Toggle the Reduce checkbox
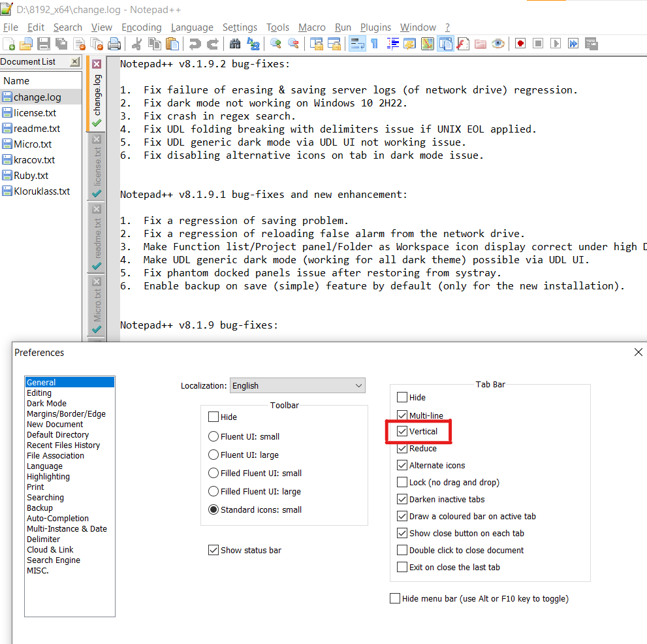Image resolution: width=647 pixels, height=644 pixels. coord(402,448)
